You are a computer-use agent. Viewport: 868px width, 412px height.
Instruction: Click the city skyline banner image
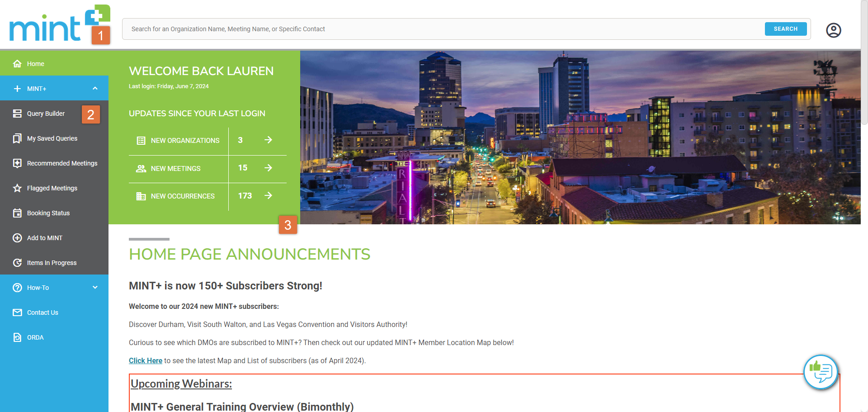coord(580,137)
